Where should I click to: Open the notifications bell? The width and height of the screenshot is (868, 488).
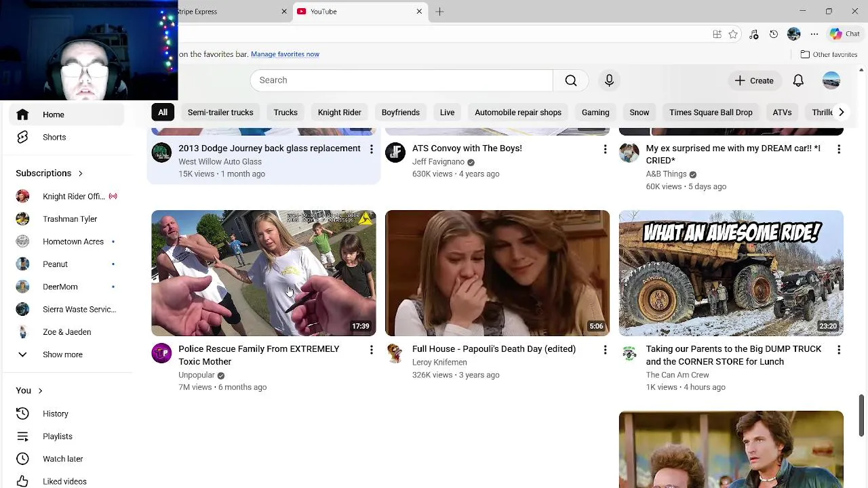click(x=798, y=81)
